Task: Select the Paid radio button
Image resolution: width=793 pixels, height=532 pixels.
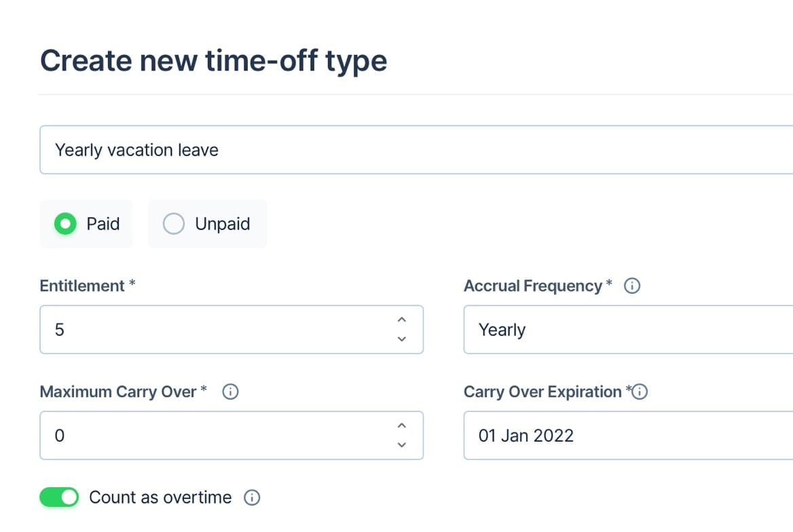Action: pos(65,223)
